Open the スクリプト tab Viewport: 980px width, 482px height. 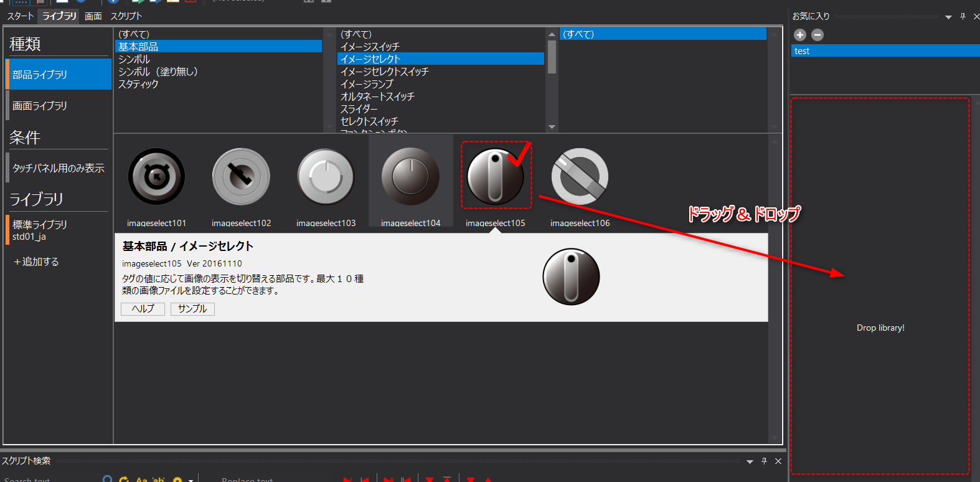point(126,16)
